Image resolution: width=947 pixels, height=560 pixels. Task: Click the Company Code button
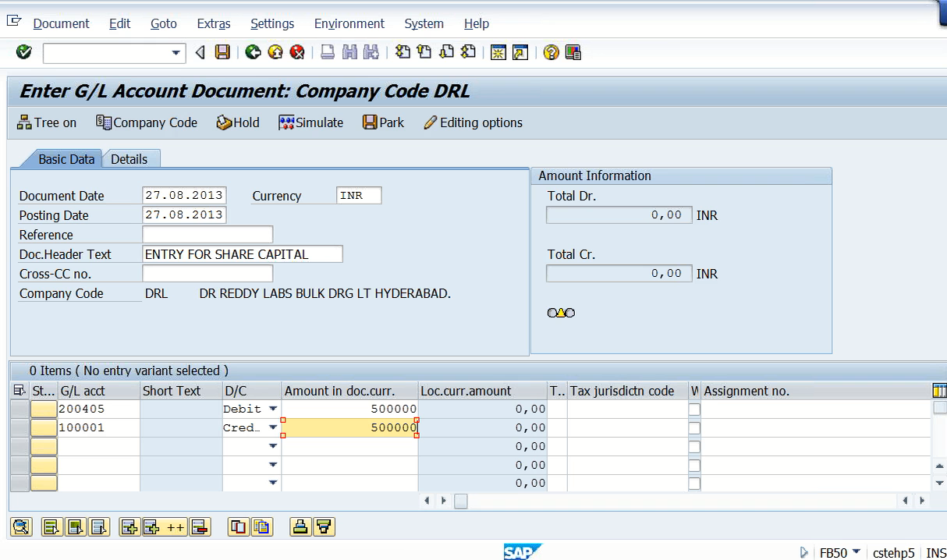click(147, 122)
